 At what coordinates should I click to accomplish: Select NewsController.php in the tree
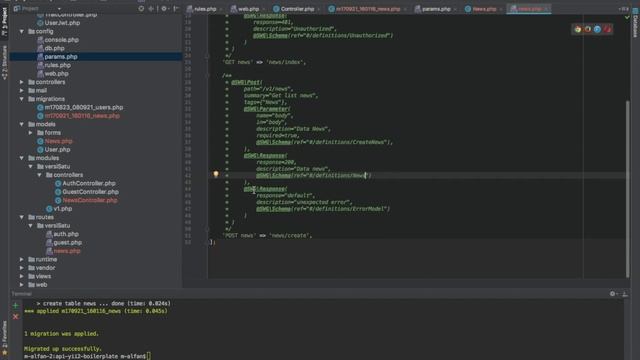[x=86, y=200]
